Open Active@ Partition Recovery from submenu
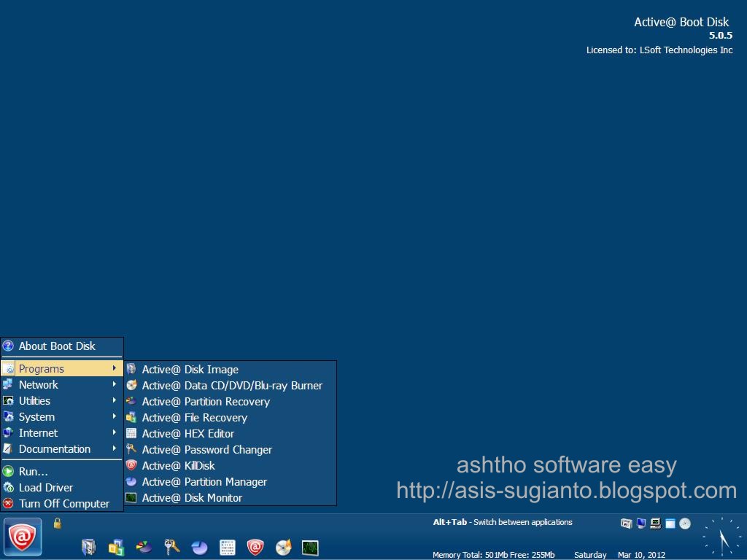The width and height of the screenshot is (747, 560). pyautogui.click(x=231, y=402)
